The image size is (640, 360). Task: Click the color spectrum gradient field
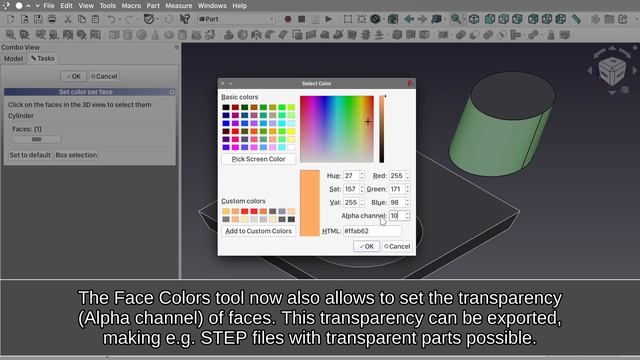click(337, 129)
